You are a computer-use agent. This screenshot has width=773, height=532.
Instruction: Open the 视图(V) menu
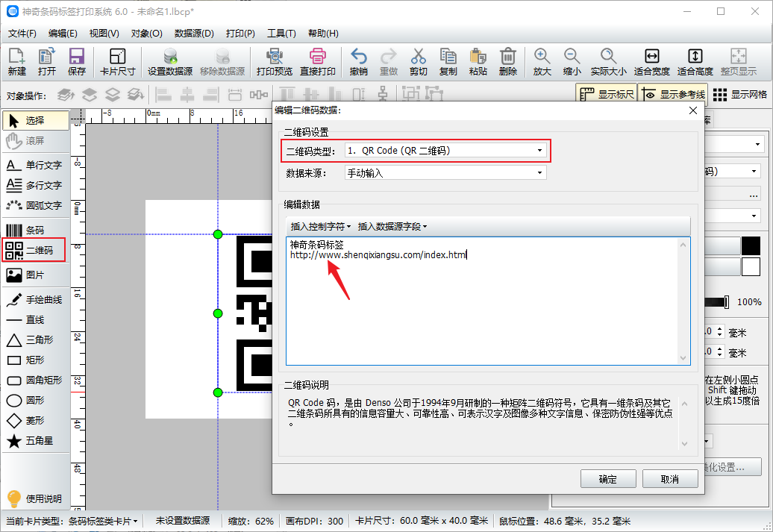click(x=104, y=34)
